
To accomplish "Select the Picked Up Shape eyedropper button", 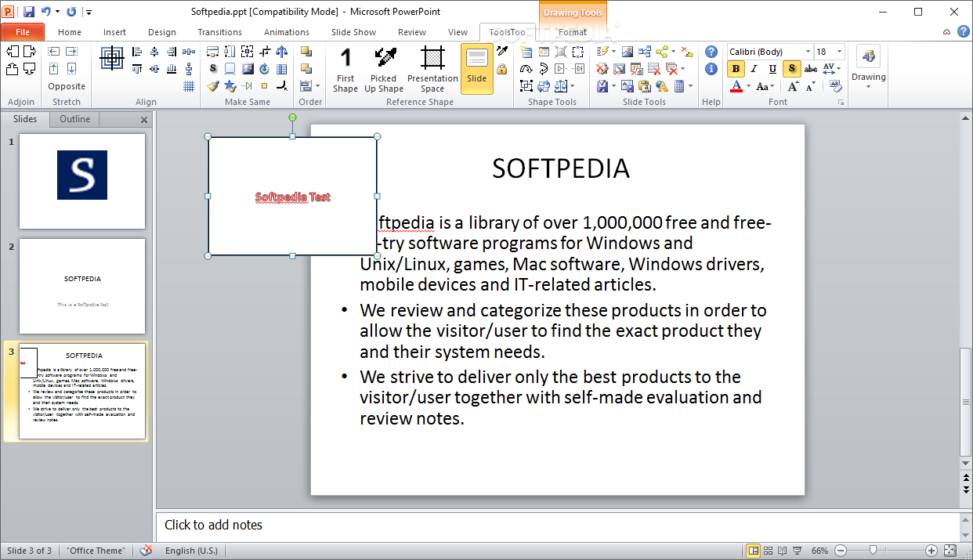I will coord(384,69).
